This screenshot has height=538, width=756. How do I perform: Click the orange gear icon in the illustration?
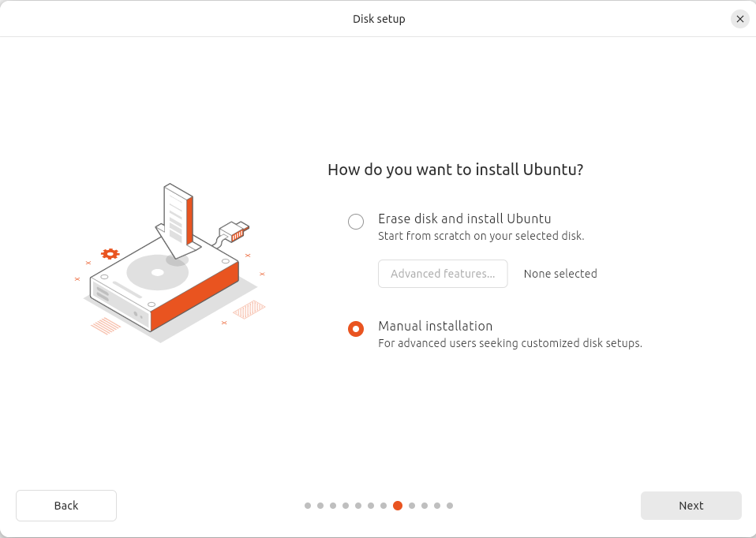[x=110, y=254]
